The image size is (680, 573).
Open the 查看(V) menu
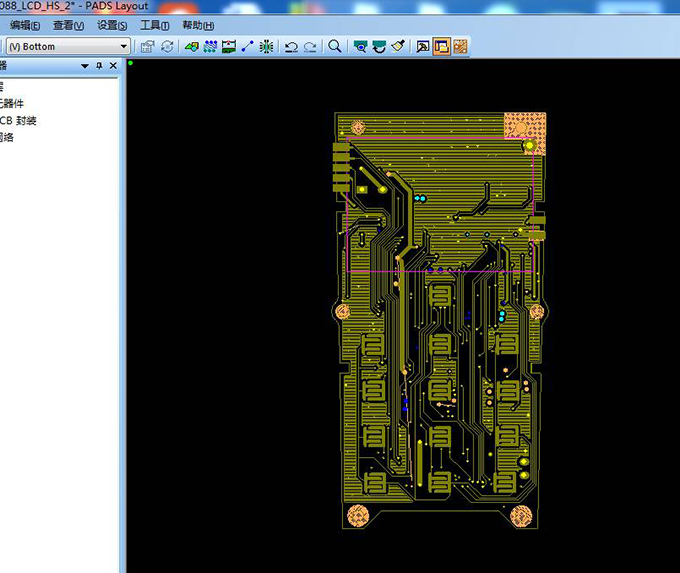tap(69, 26)
